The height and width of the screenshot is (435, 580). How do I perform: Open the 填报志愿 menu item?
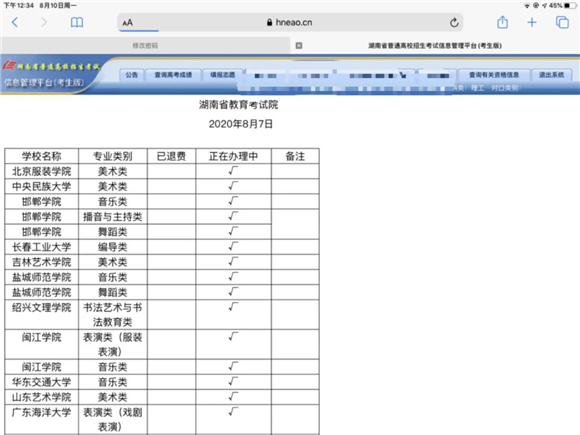(223, 75)
